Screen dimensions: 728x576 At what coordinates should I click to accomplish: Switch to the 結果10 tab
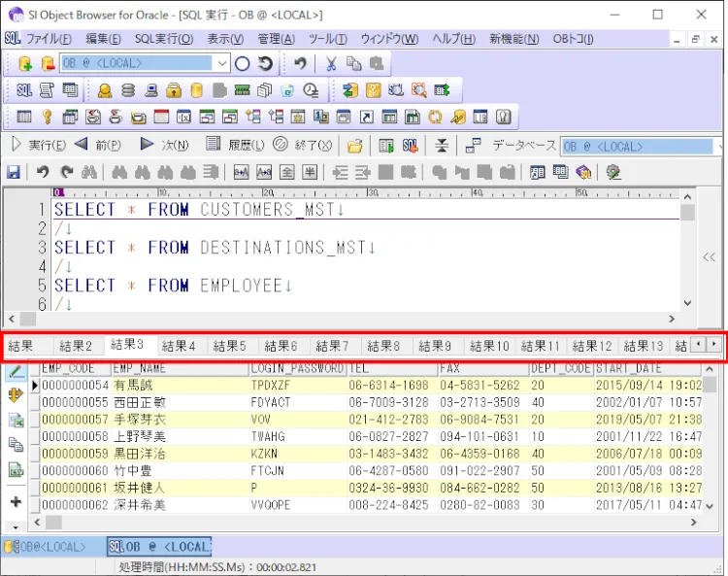(489, 346)
